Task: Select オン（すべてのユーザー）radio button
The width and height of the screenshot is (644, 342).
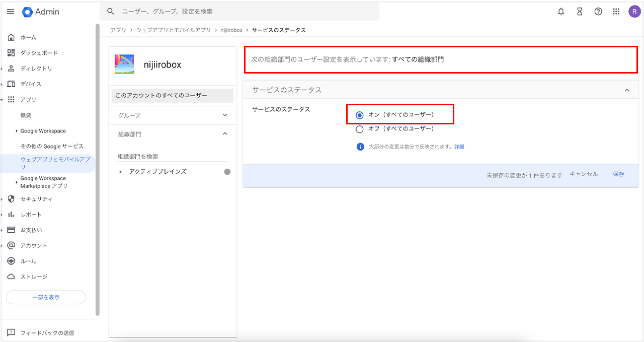Action: (x=360, y=115)
